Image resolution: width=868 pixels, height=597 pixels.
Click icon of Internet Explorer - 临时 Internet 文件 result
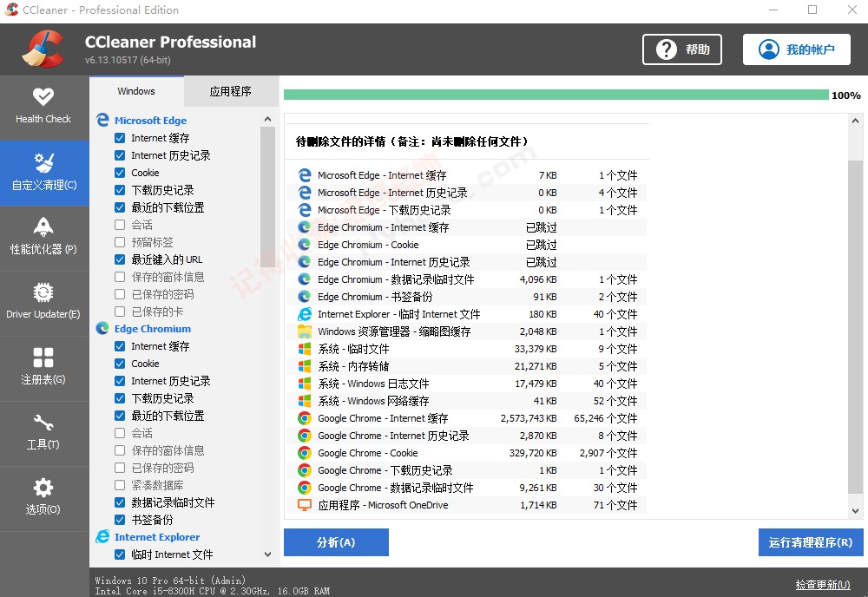(305, 314)
